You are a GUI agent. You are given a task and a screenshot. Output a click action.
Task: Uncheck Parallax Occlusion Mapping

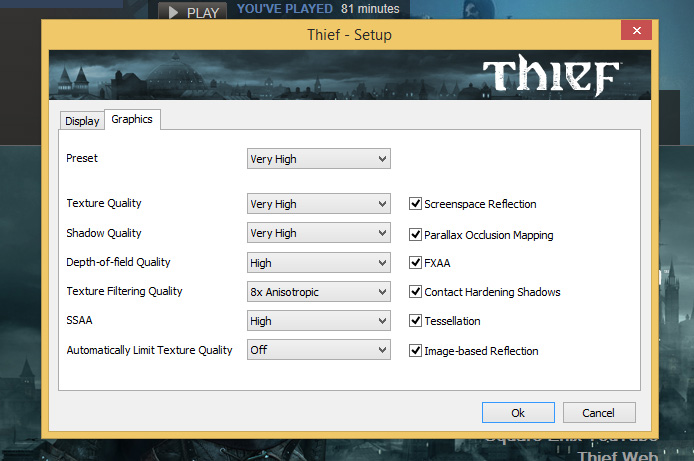click(415, 234)
